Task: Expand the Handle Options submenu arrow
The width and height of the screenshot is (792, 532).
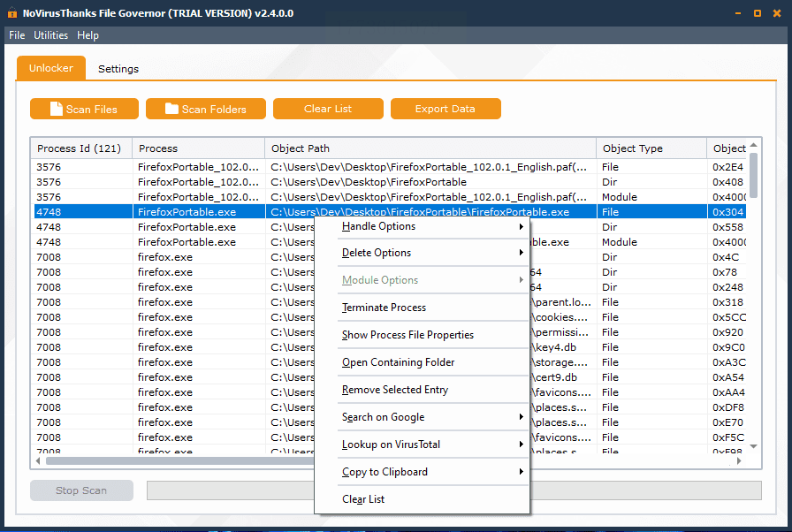Action: (522, 226)
